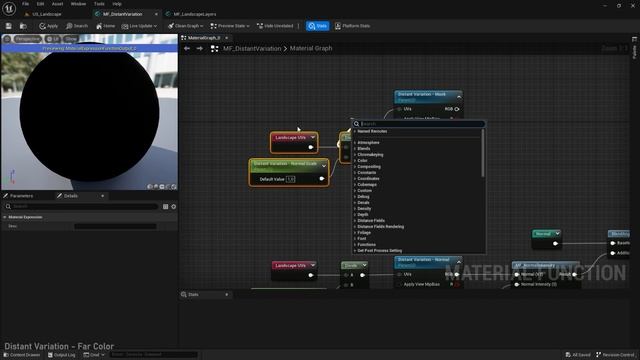
Task: Open the Tools menu
Action: (x=99, y=4)
